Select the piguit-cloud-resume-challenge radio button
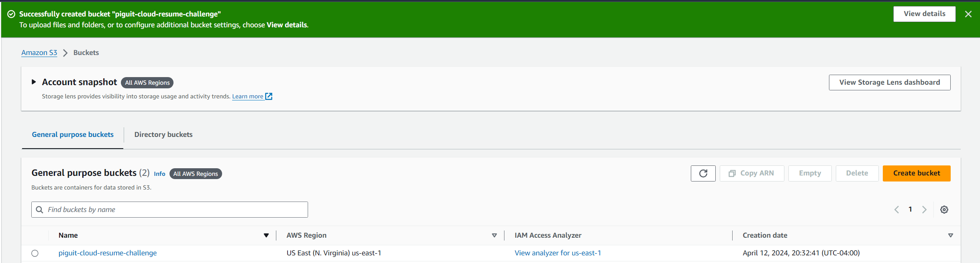The height and width of the screenshot is (263, 980). 35,253
